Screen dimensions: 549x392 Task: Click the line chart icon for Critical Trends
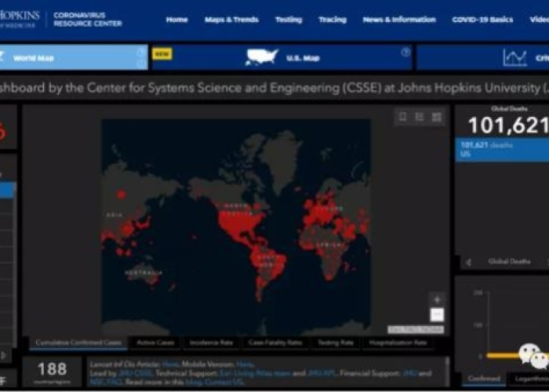[x=514, y=57]
